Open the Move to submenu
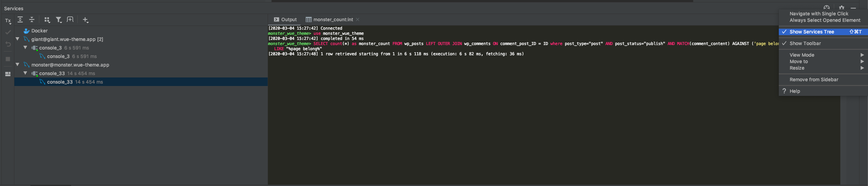Screen dimensions: 868x186 point(823,61)
